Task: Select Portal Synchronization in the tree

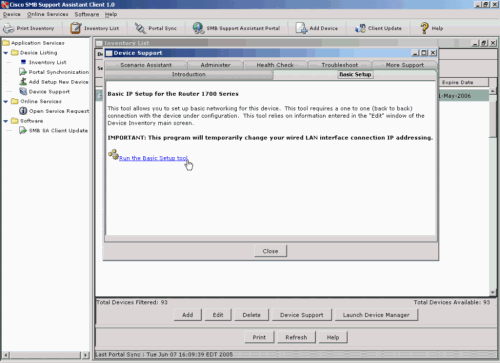Action: coord(59,72)
